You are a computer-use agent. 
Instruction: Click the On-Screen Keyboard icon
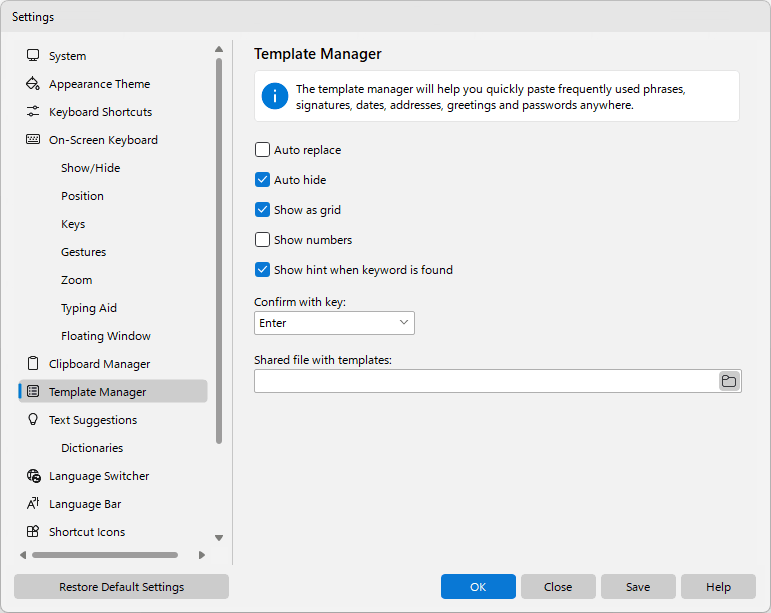33,140
